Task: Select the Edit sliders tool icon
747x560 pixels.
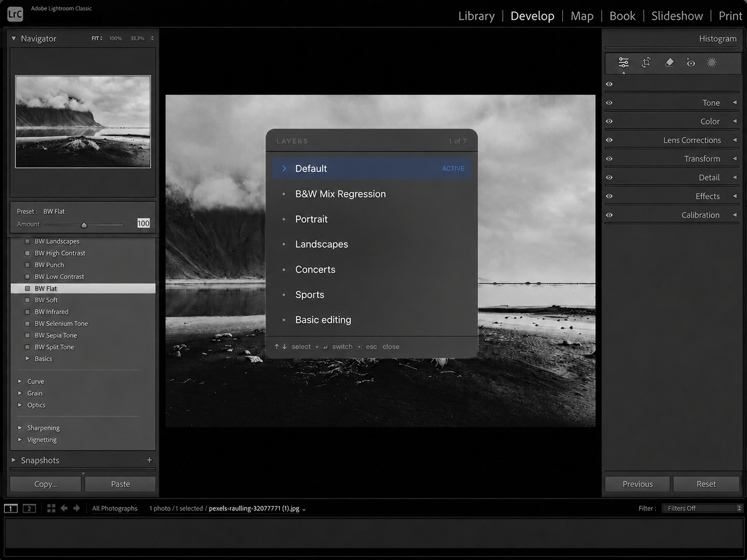Action: (x=624, y=62)
